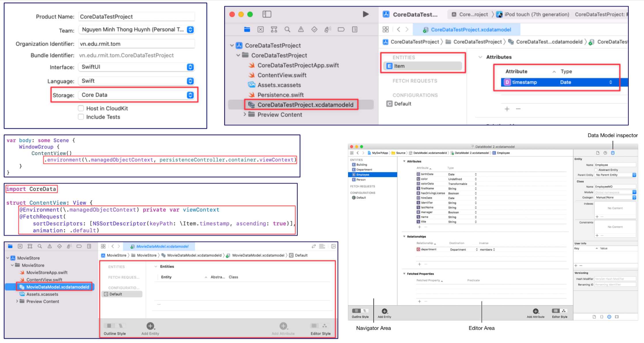Click the Add Attribute icon
This screenshot has width=644, height=343.
tap(535, 311)
